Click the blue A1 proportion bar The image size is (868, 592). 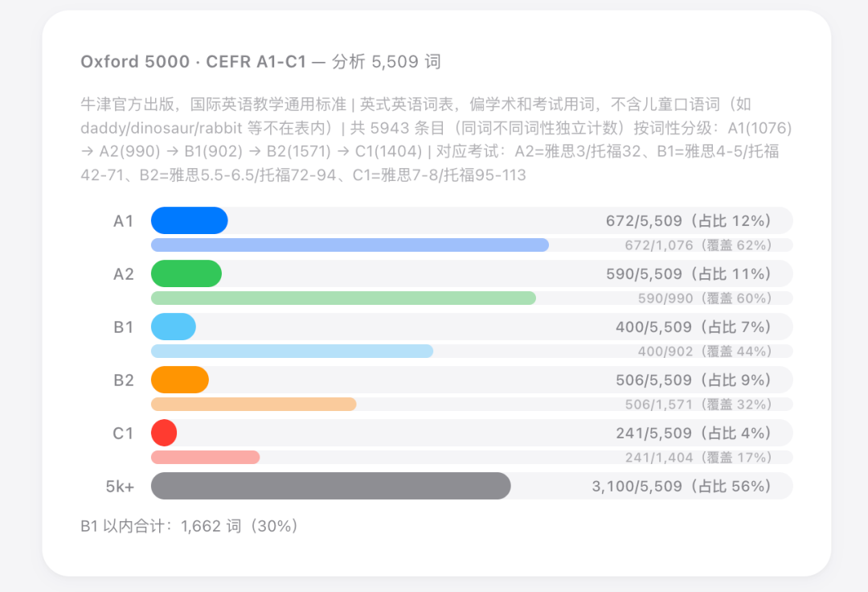click(190, 220)
